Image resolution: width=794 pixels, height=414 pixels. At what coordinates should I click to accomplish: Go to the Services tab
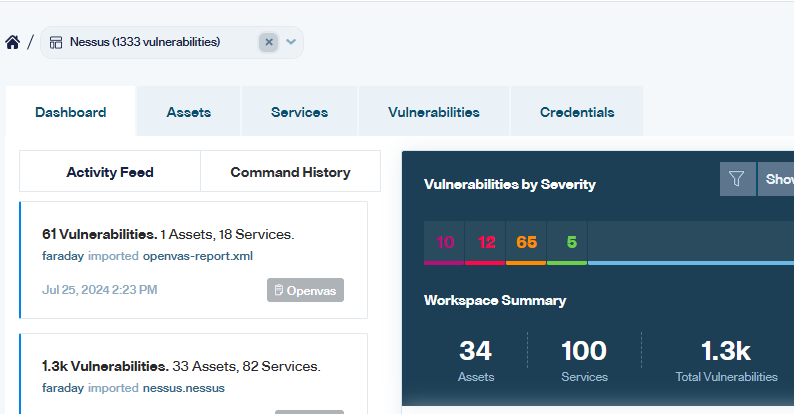[x=299, y=112]
